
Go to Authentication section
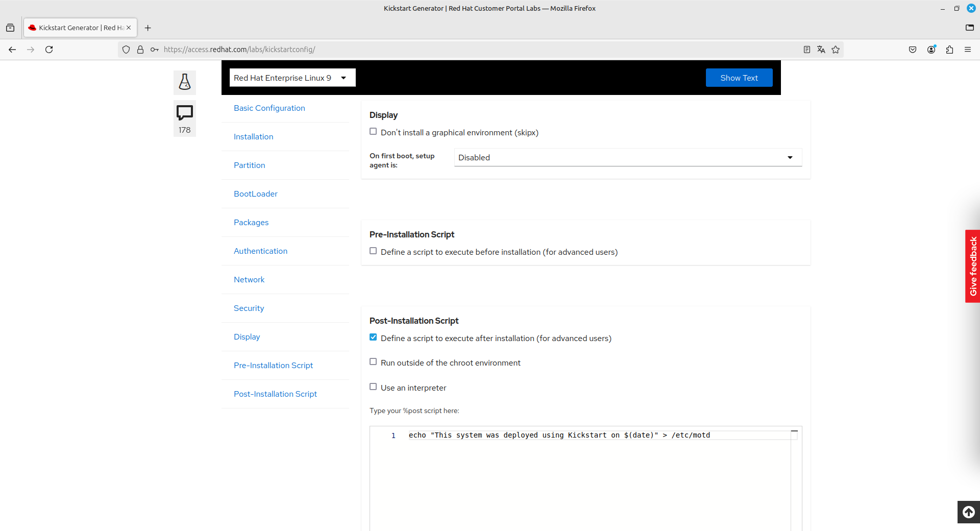261,251
